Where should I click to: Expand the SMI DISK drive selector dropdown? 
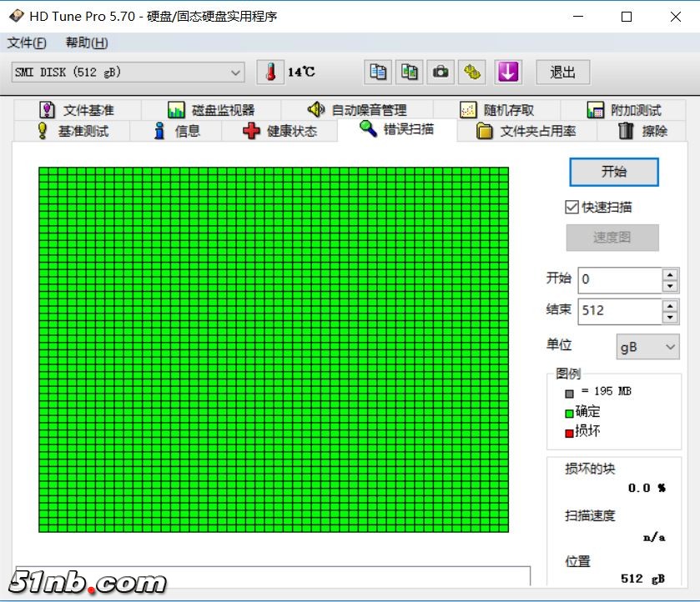coord(236,73)
